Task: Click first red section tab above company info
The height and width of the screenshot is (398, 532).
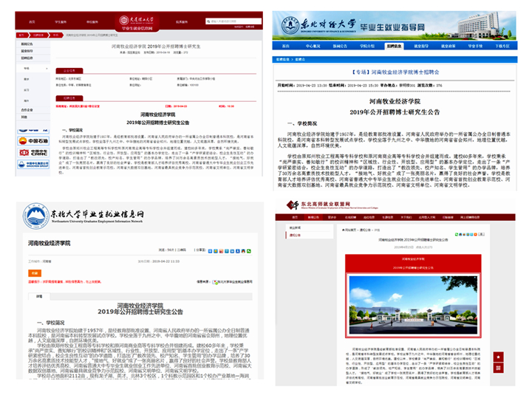Action: (x=69, y=70)
